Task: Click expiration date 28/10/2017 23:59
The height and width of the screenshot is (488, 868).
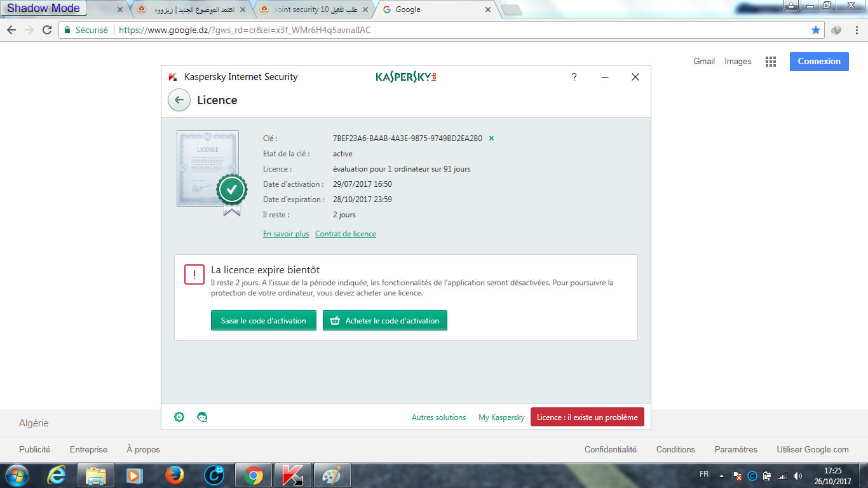Action: click(362, 200)
